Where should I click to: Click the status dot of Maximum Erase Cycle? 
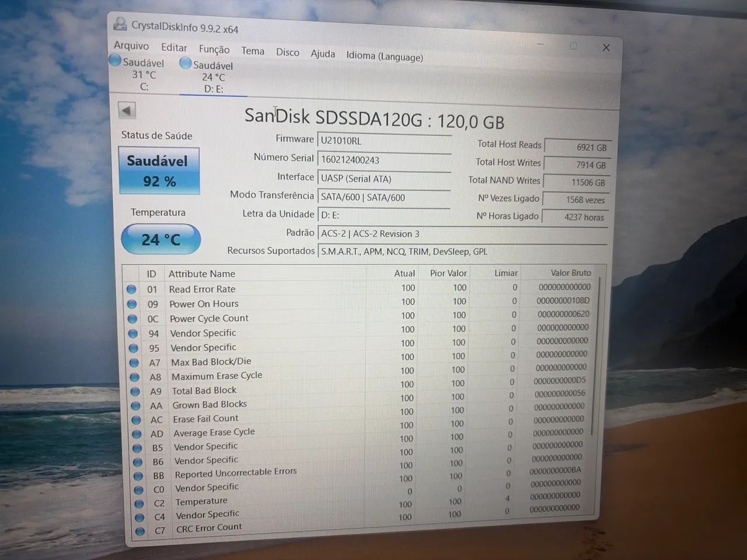coord(135,377)
